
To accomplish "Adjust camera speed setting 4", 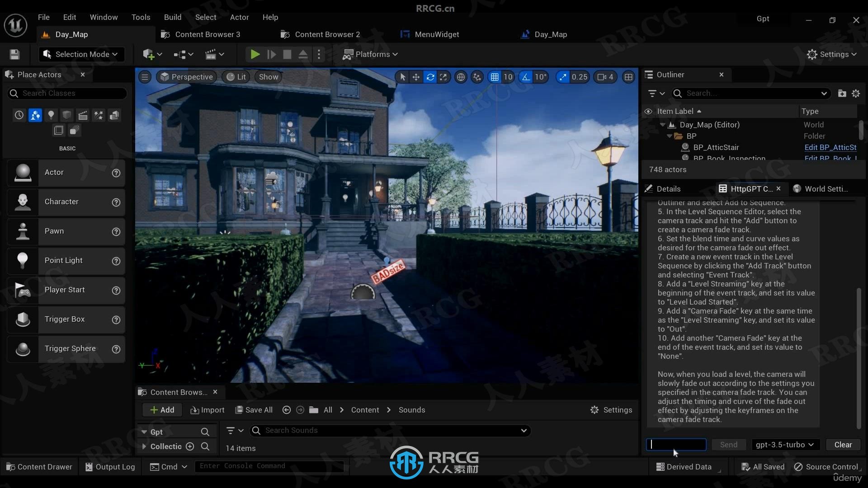I will (605, 77).
